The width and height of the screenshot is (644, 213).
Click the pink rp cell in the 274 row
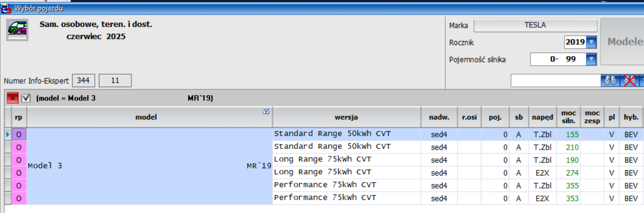[18, 173]
